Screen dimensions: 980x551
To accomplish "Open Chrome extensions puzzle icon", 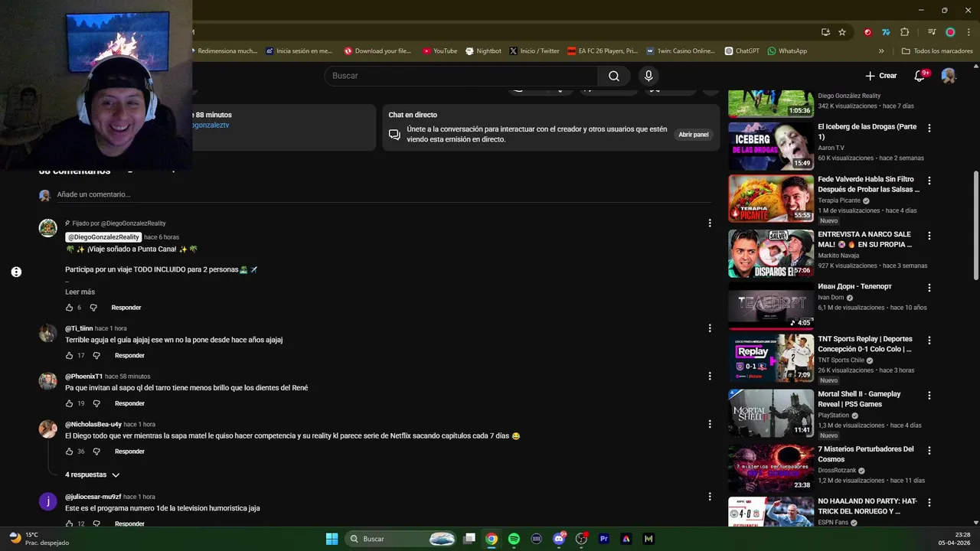I will (905, 32).
